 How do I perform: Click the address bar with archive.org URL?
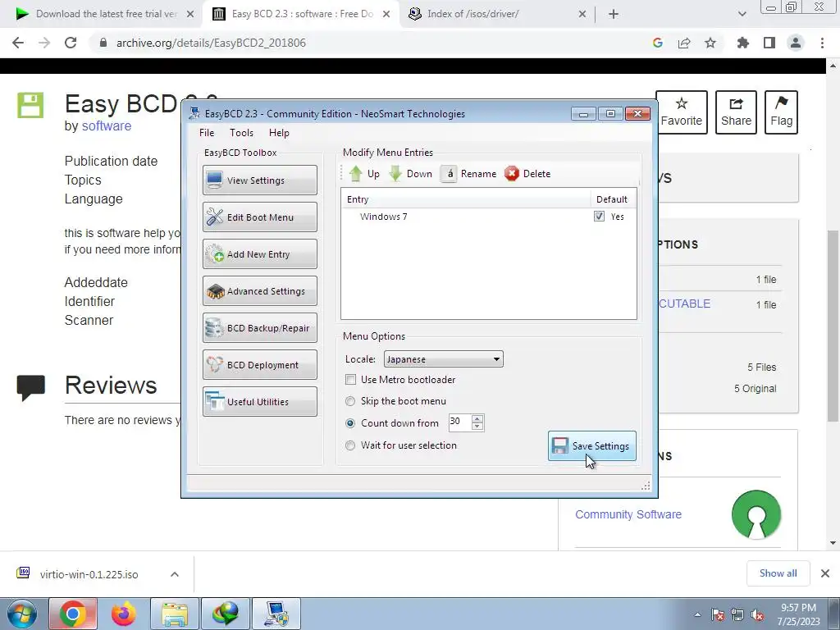tap(370, 43)
